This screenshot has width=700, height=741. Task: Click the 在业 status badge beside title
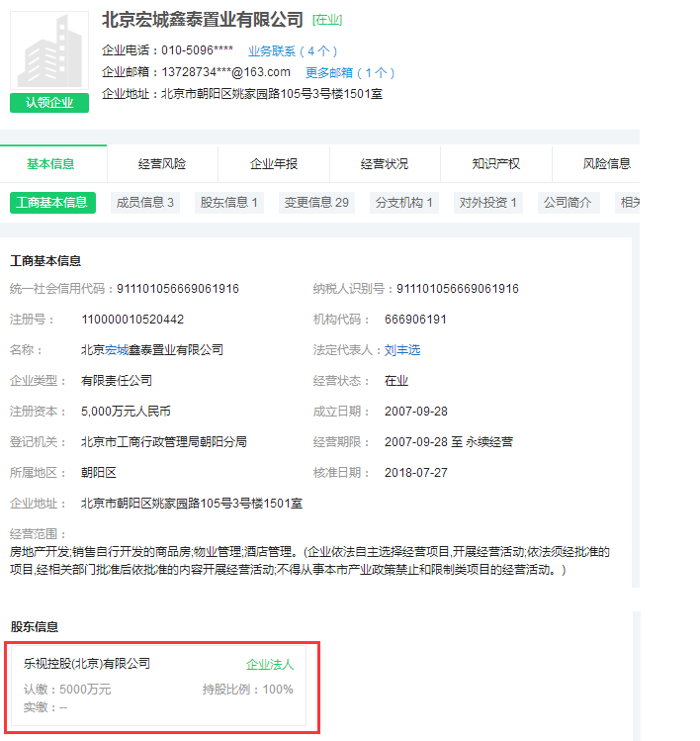tap(327, 20)
